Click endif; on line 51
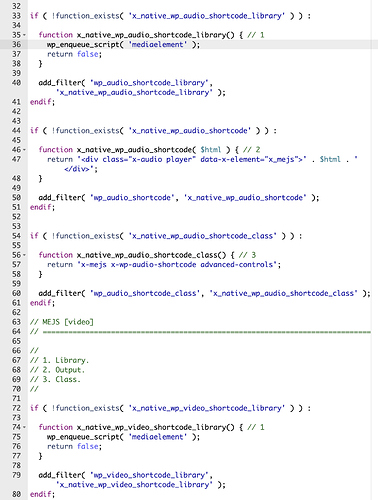The image size is (378, 500). (42, 207)
